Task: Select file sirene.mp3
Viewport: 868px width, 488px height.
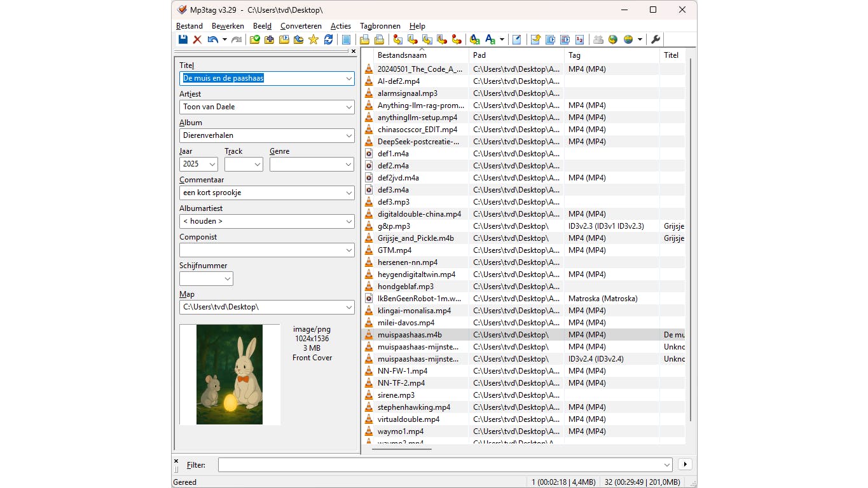Action: (x=396, y=395)
